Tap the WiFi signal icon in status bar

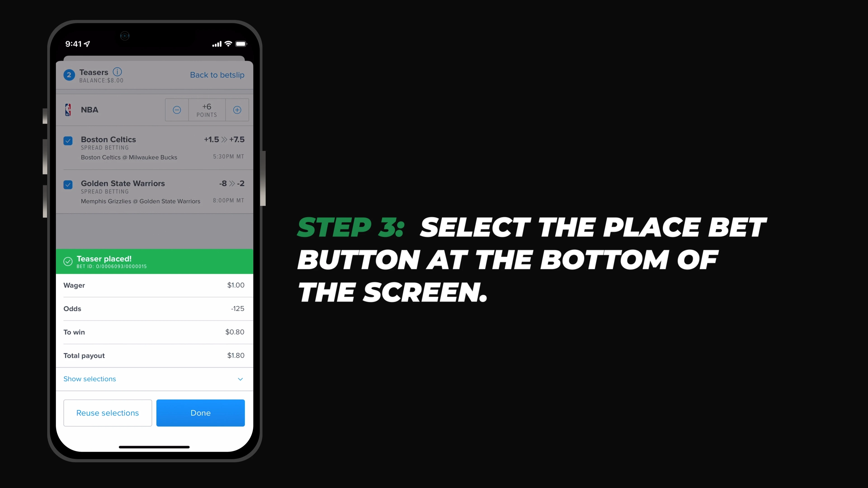pyautogui.click(x=228, y=44)
